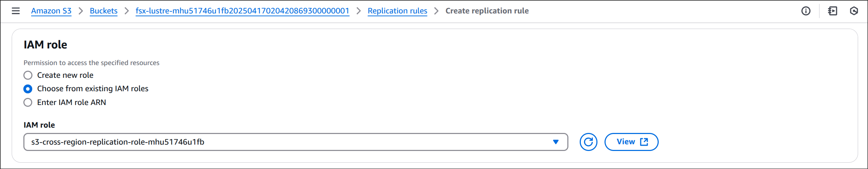Image resolution: width=868 pixels, height=169 pixels.
Task: Click the external link icon on View
Action: pyautogui.click(x=644, y=142)
